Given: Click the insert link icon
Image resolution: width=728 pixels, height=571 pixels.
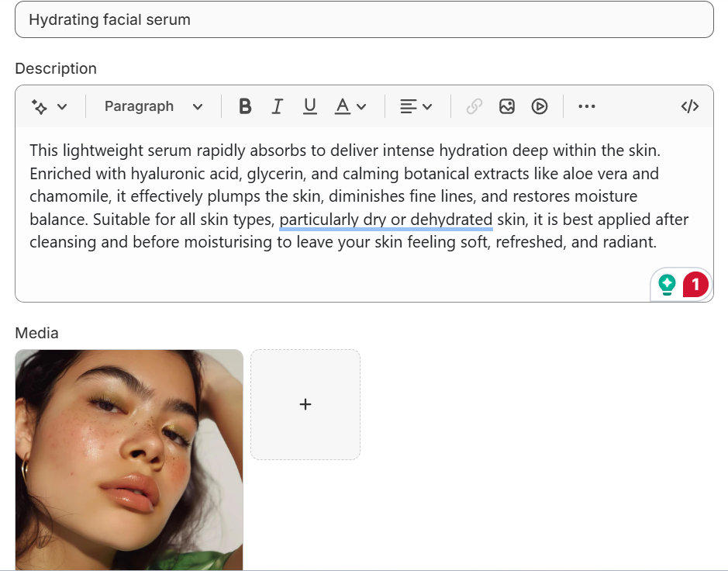Looking at the screenshot, I should 474,106.
